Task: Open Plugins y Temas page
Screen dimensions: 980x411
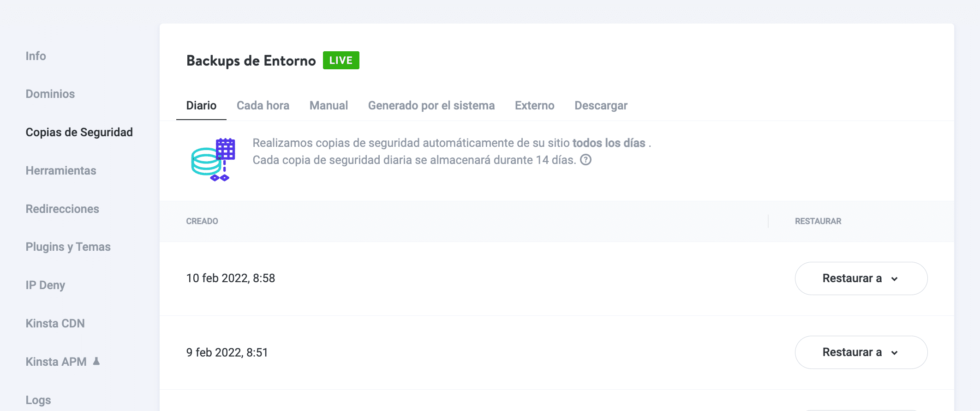Action: (68, 247)
